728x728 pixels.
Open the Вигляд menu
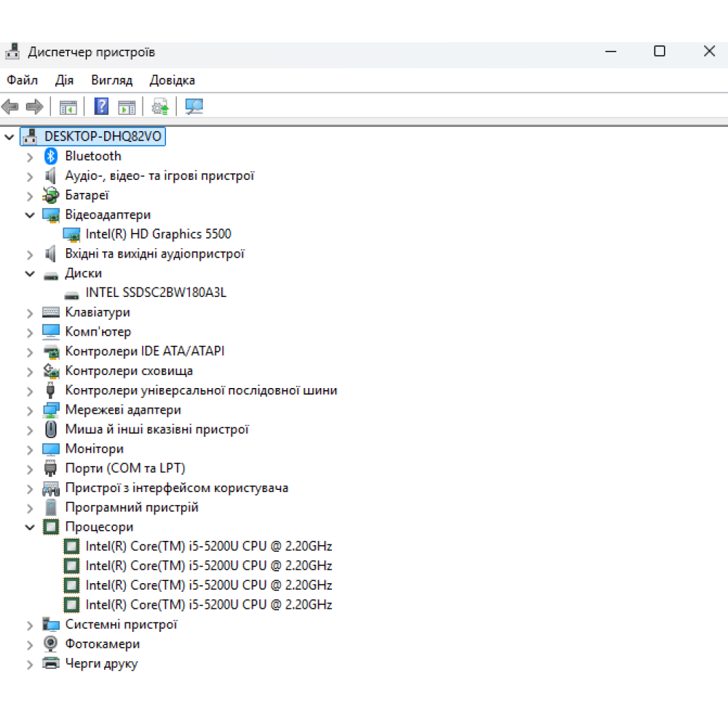pyautogui.click(x=111, y=80)
